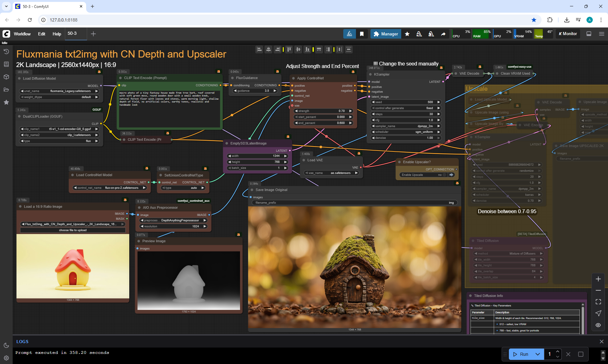The width and height of the screenshot is (608, 364).
Task: Click the Fit View icon on canvas
Action: pos(598,302)
